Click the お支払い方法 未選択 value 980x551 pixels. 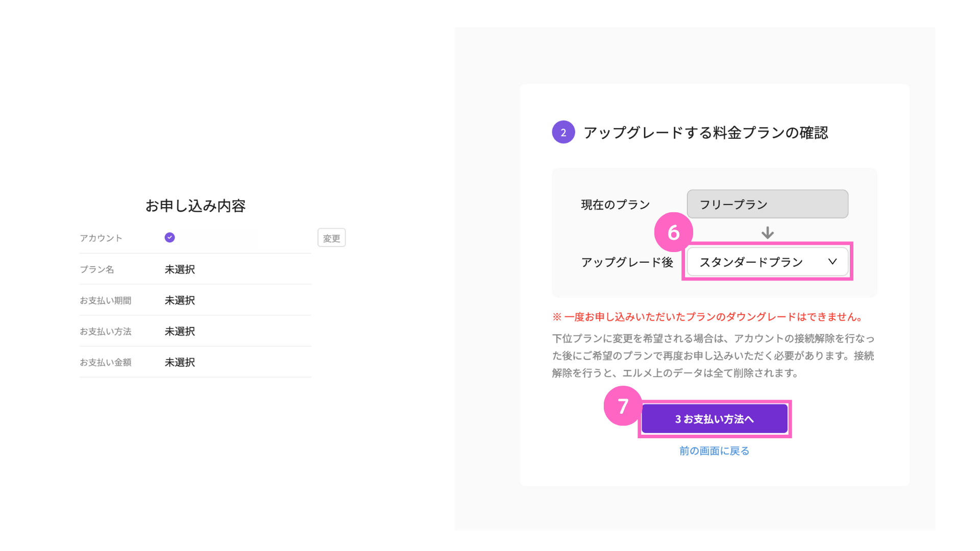point(180,332)
